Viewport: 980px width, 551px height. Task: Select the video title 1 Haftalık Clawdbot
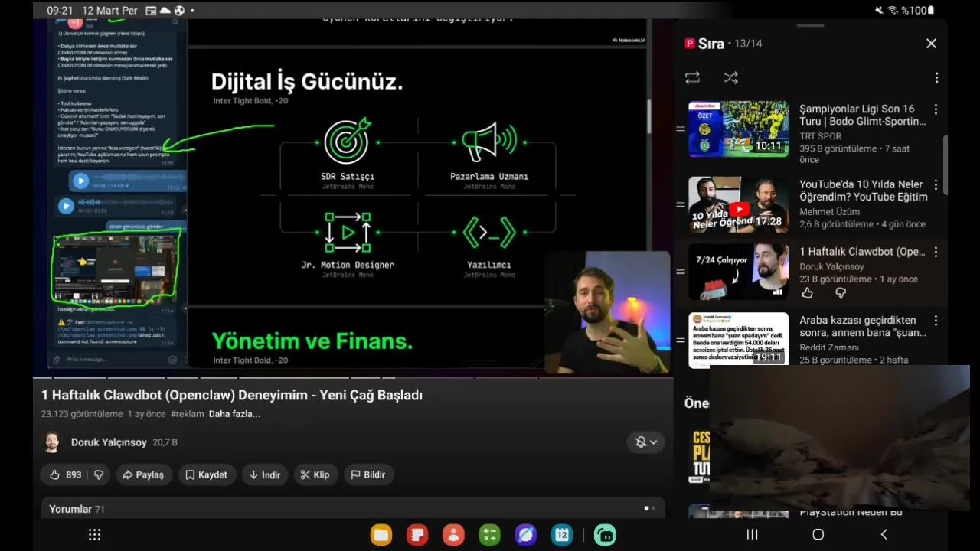[232, 395]
